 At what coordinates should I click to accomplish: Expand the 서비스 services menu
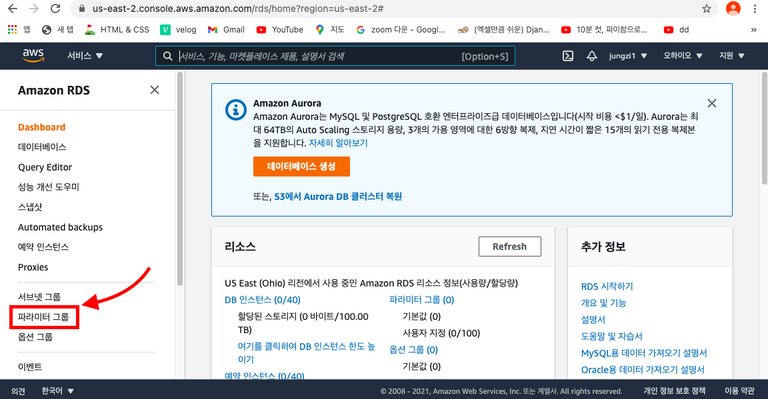pos(85,56)
